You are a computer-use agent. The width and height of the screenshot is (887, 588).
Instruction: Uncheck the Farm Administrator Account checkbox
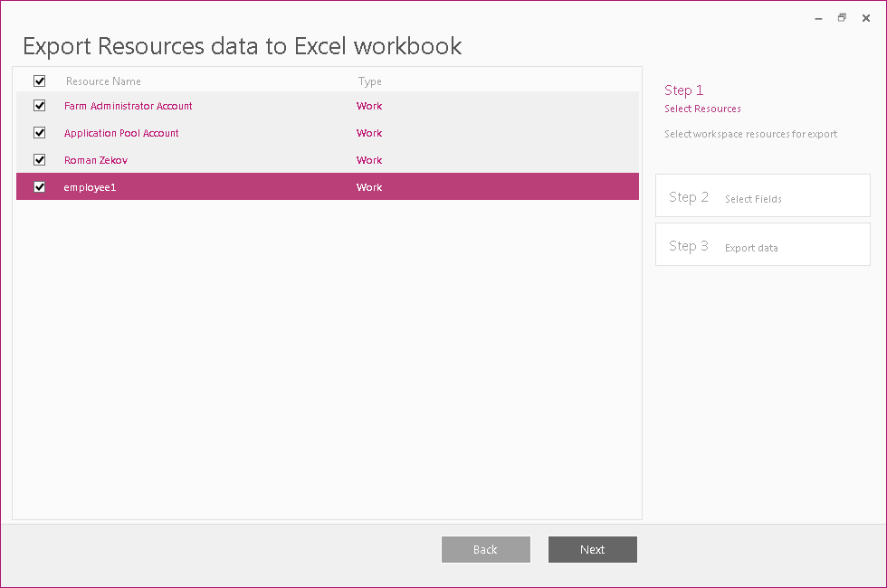coord(40,106)
